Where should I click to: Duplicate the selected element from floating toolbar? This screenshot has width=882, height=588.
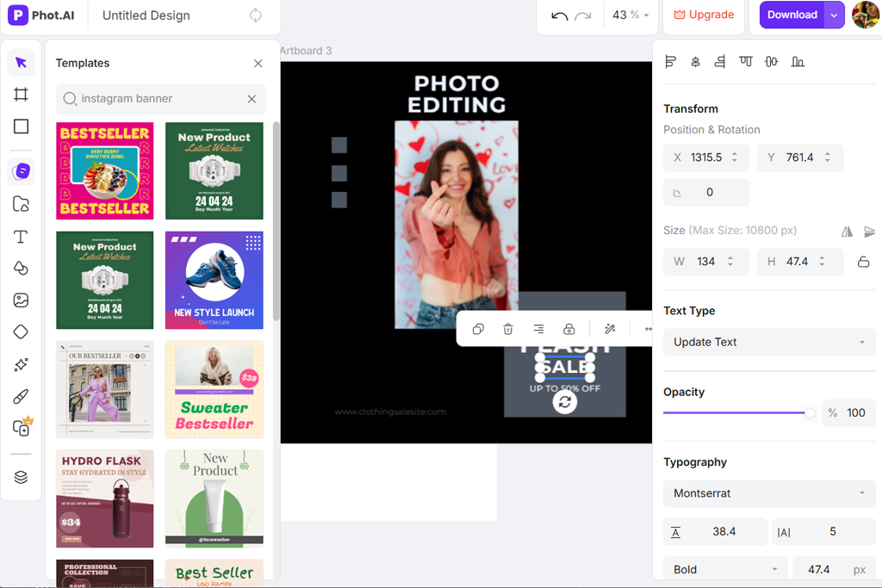coord(478,329)
